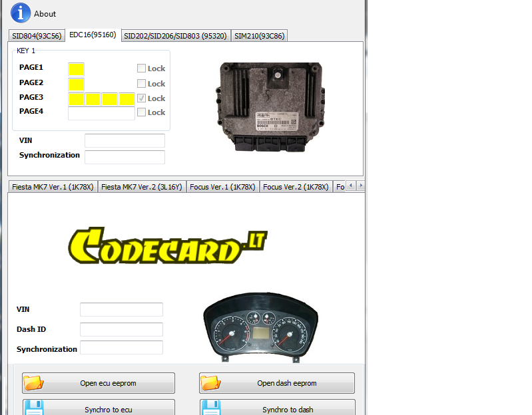Click folder icon on Open ecu eeprom
This screenshot has height=415, width=532.
pos(33,382)
